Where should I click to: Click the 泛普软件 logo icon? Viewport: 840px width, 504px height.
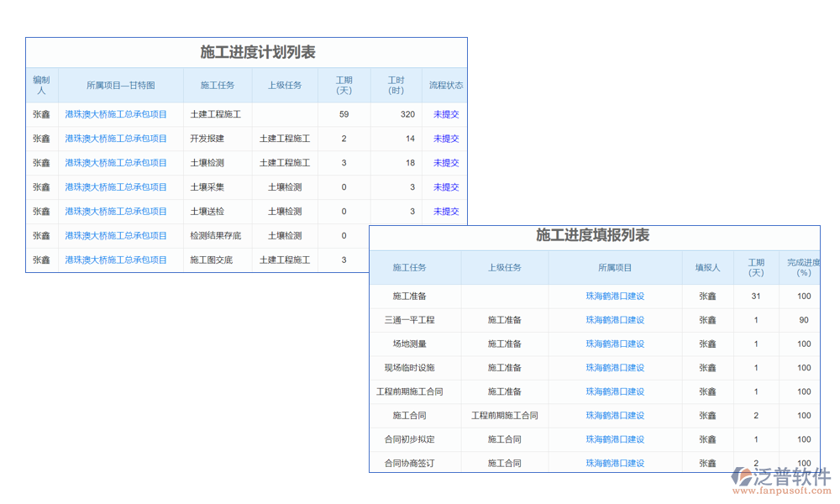click(743, 478)
